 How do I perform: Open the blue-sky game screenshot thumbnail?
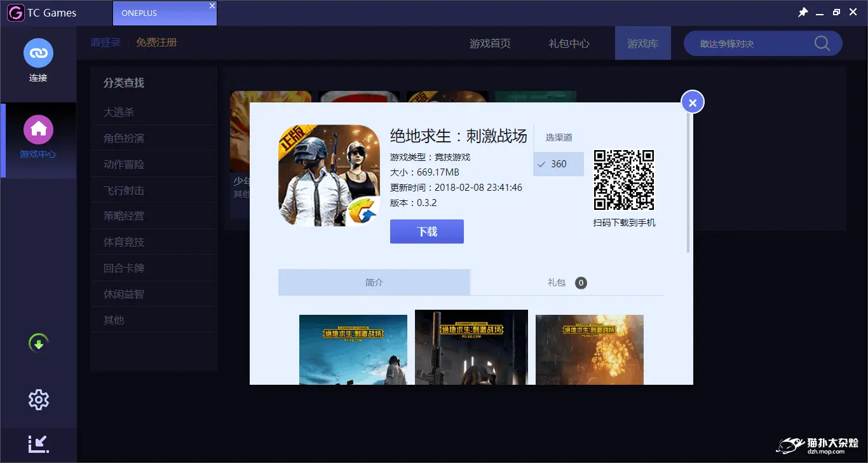click(353, 350)
